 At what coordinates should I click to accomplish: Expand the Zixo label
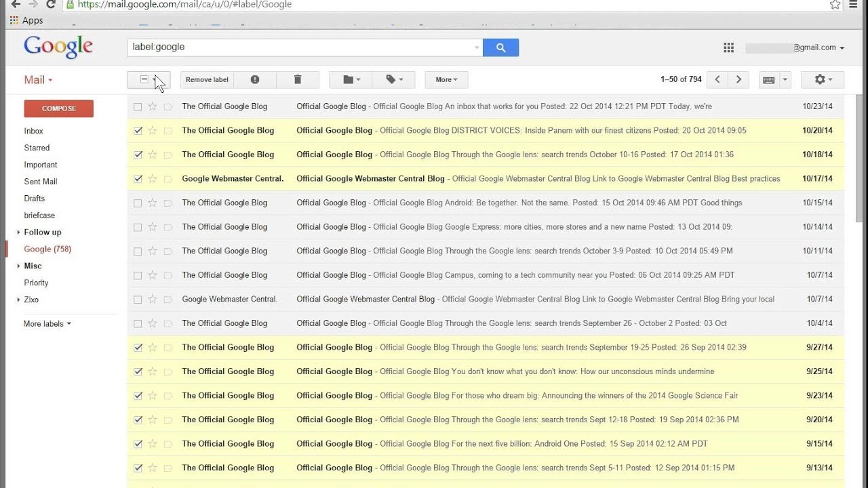click(x=19, y=300)
